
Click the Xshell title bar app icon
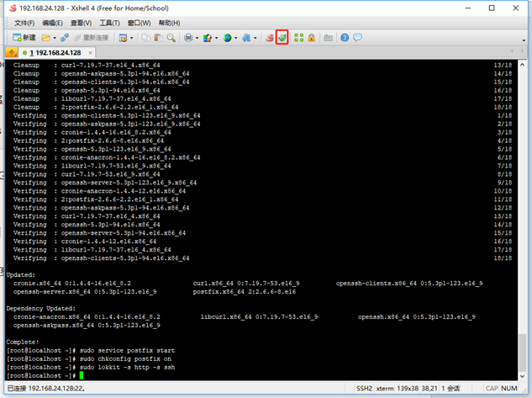pos(13,8)
